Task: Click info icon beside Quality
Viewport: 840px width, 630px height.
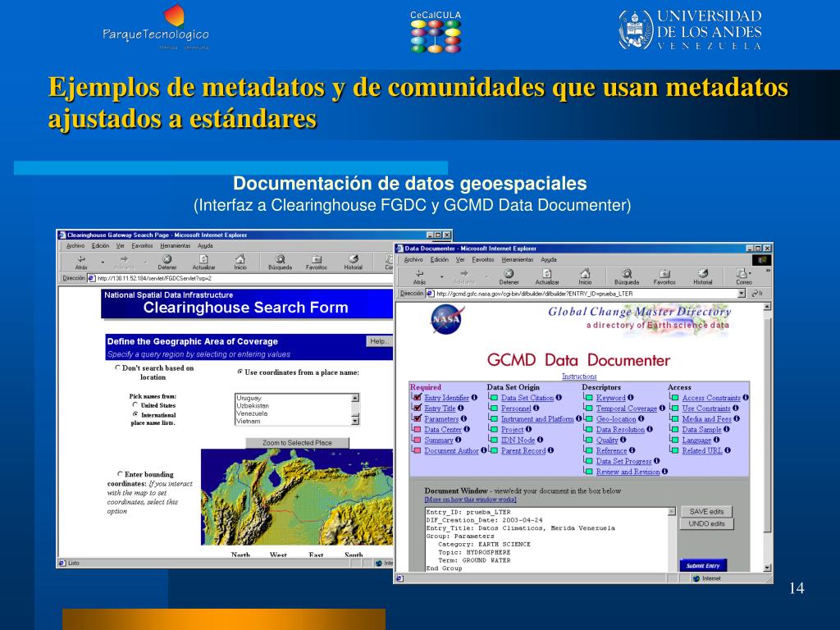Action: coord(623,440)
